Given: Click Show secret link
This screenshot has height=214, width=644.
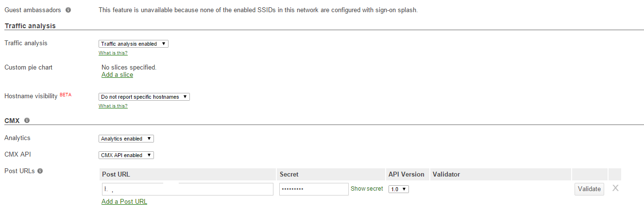Looking at the screenshot, I should pyautogui.click(x=367, y=189).
